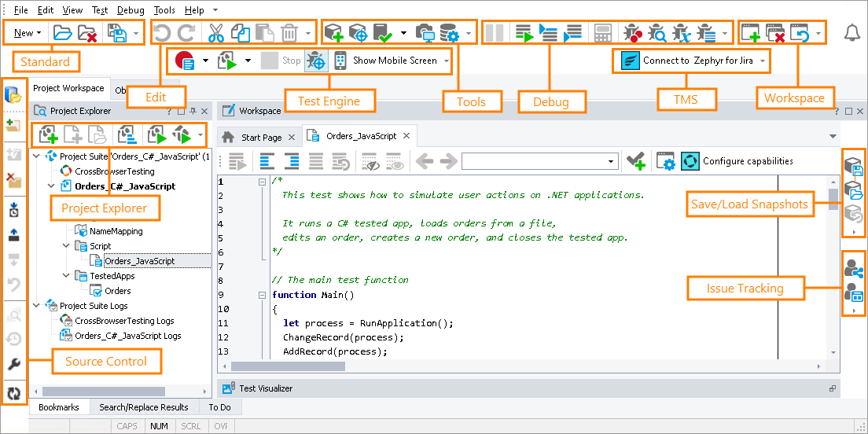Select the Search/Replace Results tab
The height and width of the screenshot is (434, 868).
(143, 407)
